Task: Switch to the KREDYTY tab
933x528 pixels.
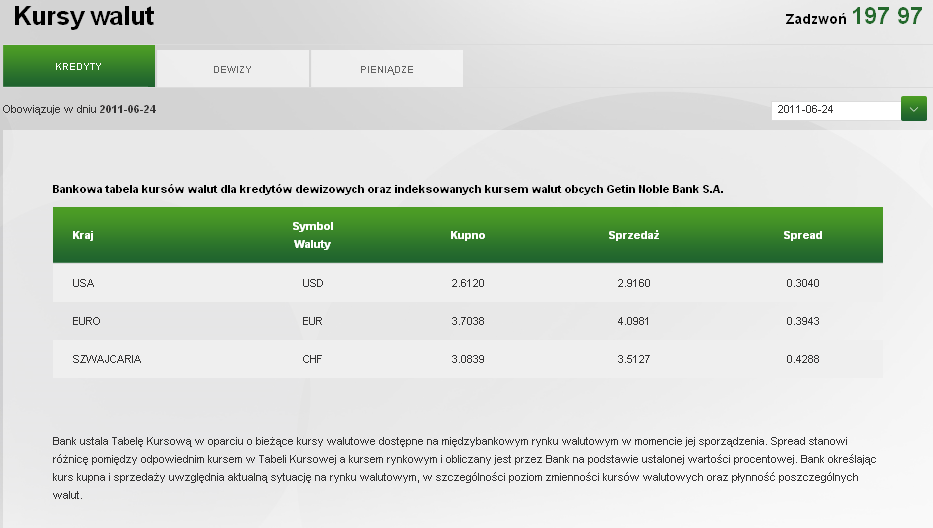Action: pos(79,67)
